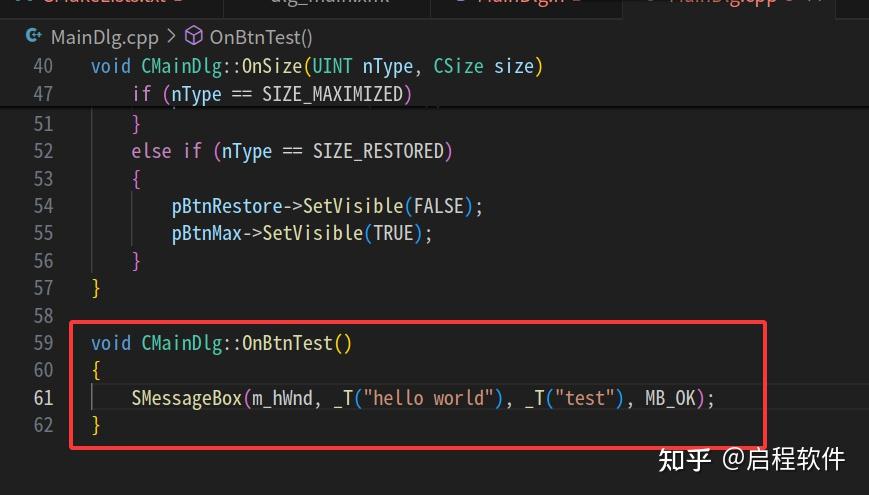Screen dimensions: 869x495
Task: Click CSize type in sticky OnSize header
Action: 458,66
